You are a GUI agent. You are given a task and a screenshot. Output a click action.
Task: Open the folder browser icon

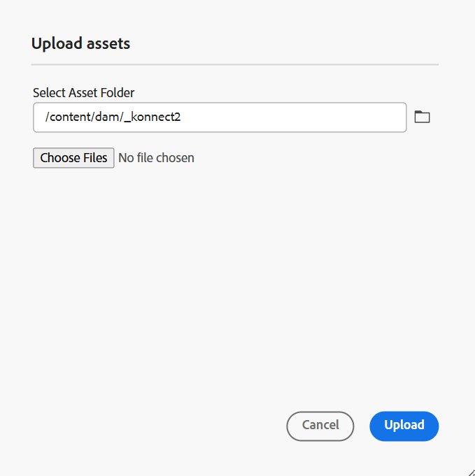pyautogui.click(x=422, y=117)
